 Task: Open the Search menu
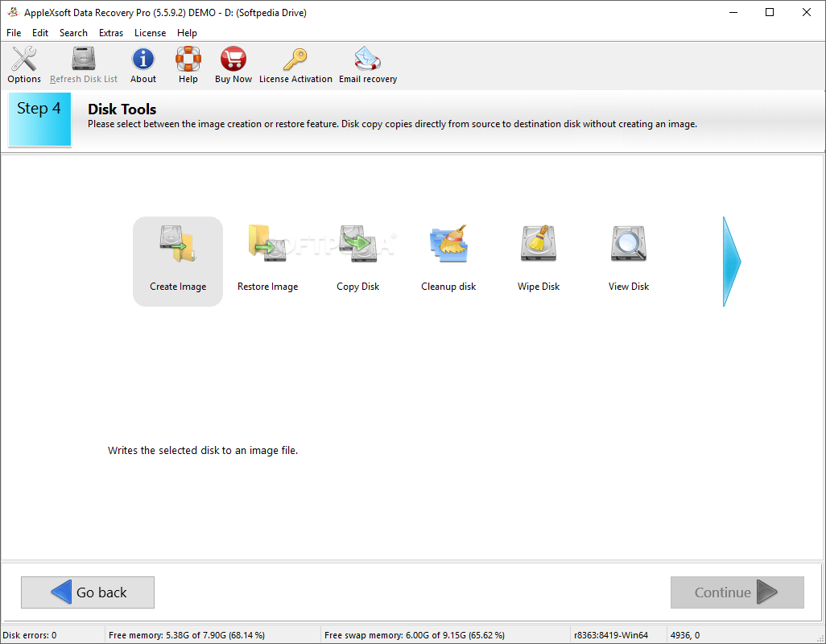(x=73, y=33)
